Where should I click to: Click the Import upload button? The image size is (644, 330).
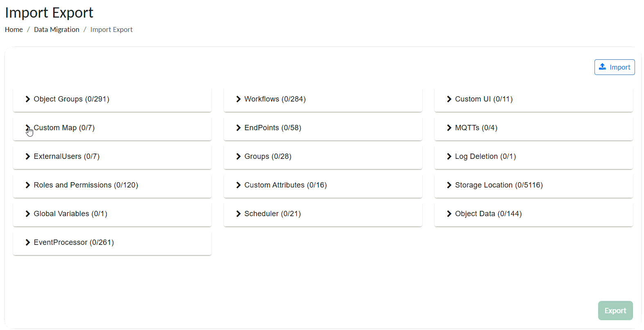[x=614, y=67]
